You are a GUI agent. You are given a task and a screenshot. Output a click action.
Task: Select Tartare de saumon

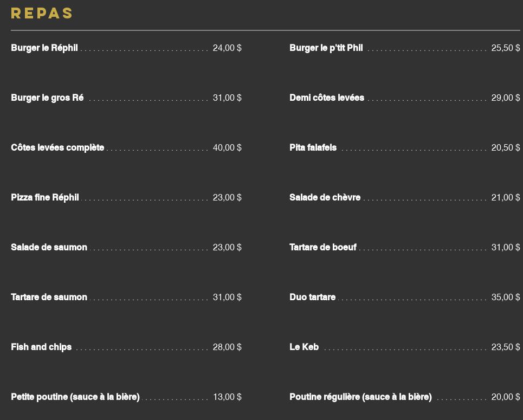[x=49, y=297]
